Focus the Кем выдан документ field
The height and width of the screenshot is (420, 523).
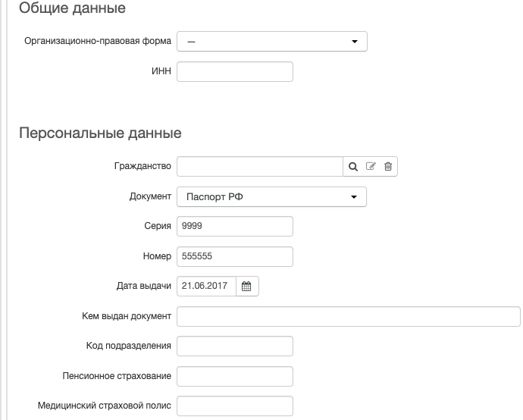(349, 316)
